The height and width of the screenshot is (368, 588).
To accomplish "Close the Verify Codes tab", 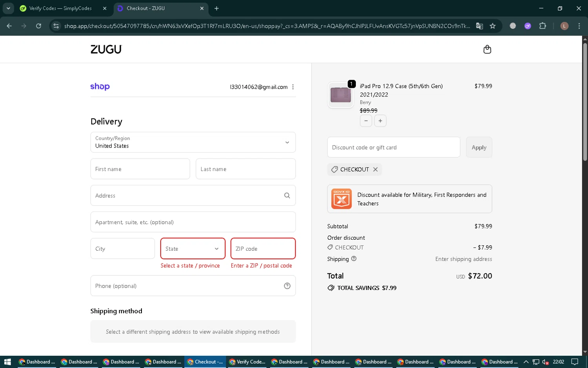I will tap(105, 8).
